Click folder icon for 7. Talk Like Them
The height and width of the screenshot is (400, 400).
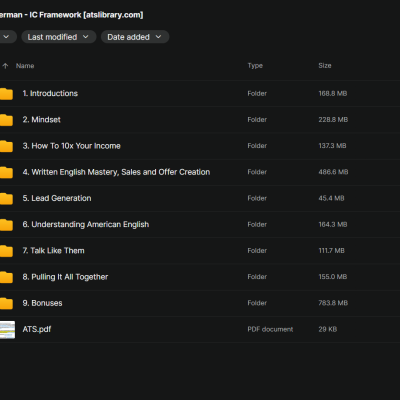pyautogui.click(x=6, y=251)
